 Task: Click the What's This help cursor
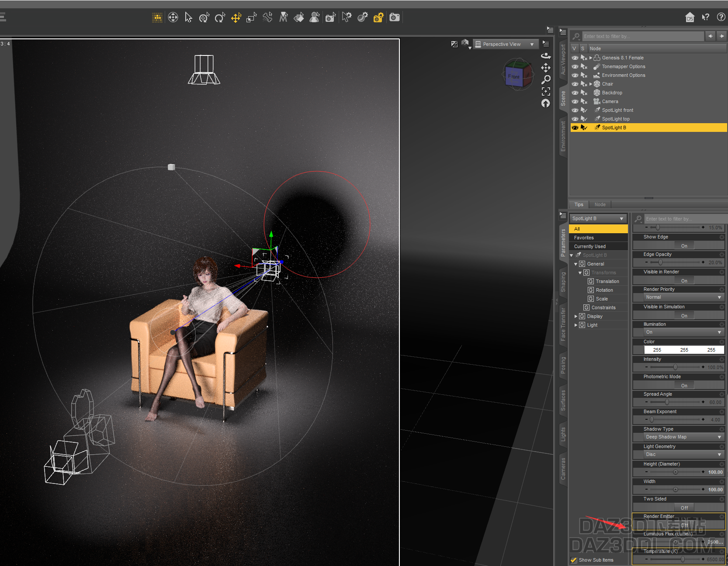pyautogui.click(x=706, y=17)
